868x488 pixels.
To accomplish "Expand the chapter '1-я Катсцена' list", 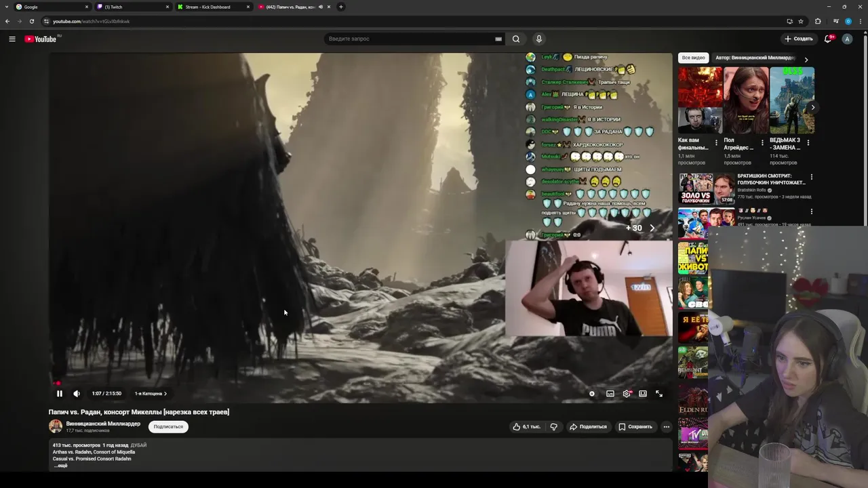I will click(x=151, y=394).
